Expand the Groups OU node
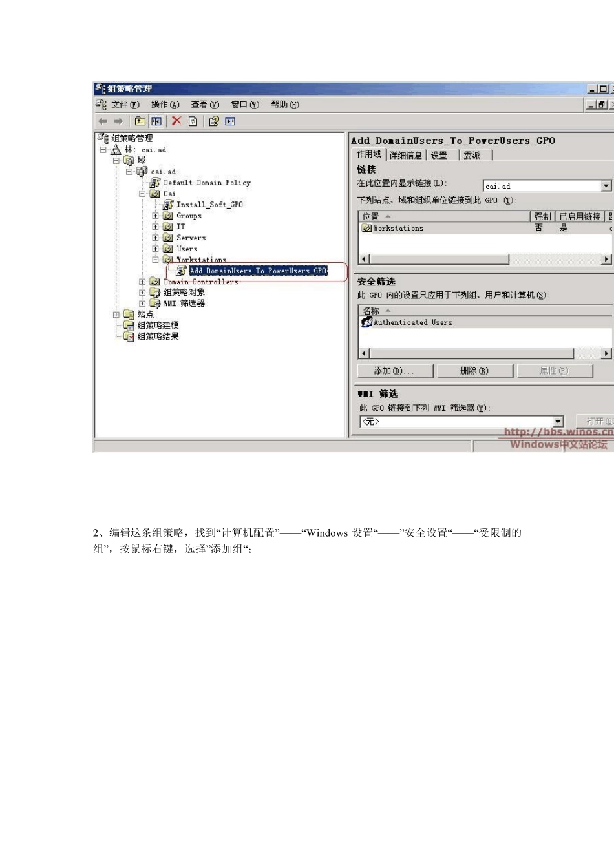The height and width of the screenshot is (868, 614). (x=155, y=216)
